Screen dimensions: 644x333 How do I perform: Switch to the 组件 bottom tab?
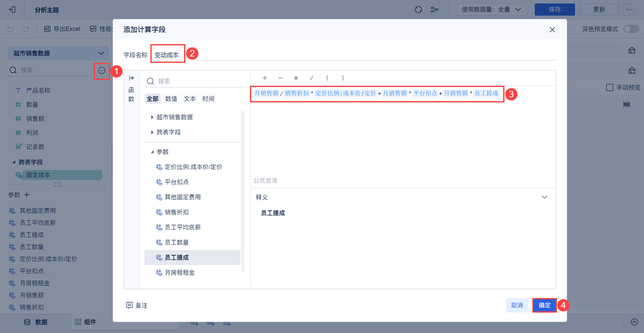pos(85,322)
